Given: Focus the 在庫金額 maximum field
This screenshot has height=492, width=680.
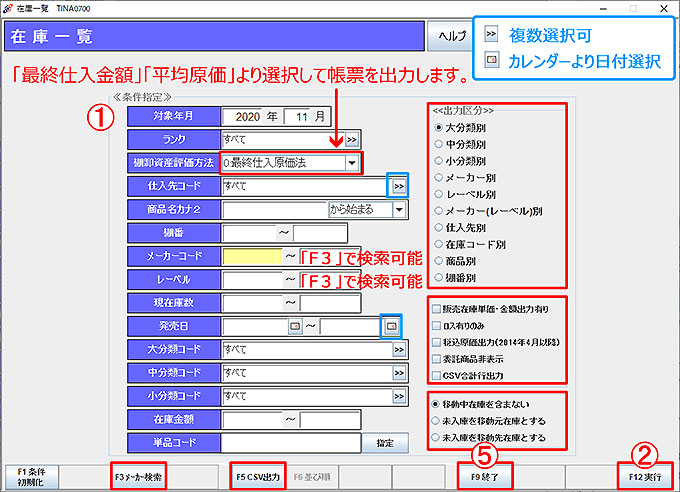Looking at the screenshot, I should (330, 420).
